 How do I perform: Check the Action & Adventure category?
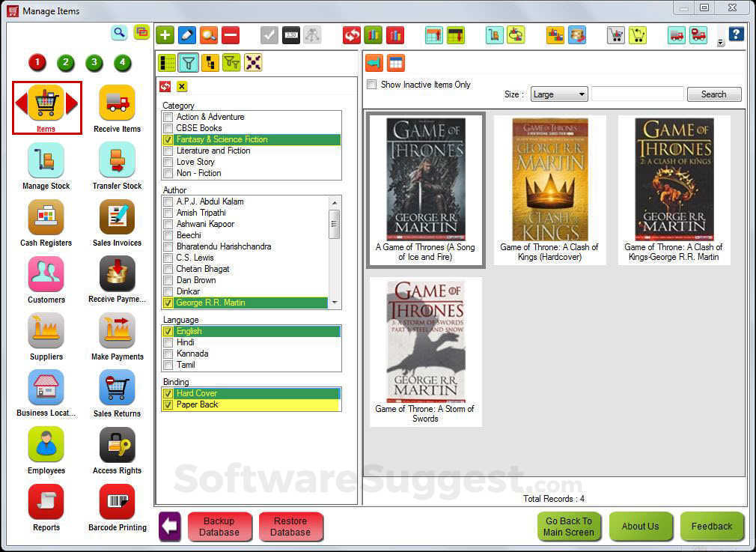point(168,117)
